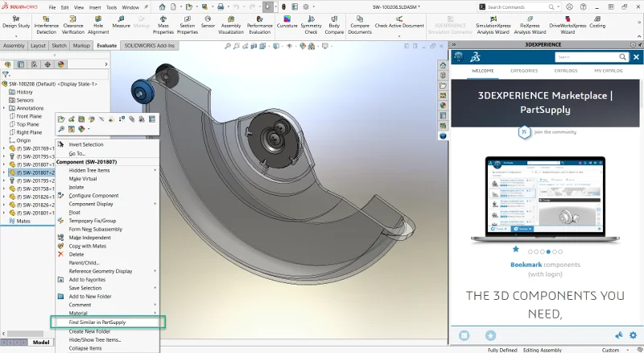Switch to the Sketch tab
This screenshot has width=644, height=353.
coord(60,46)
